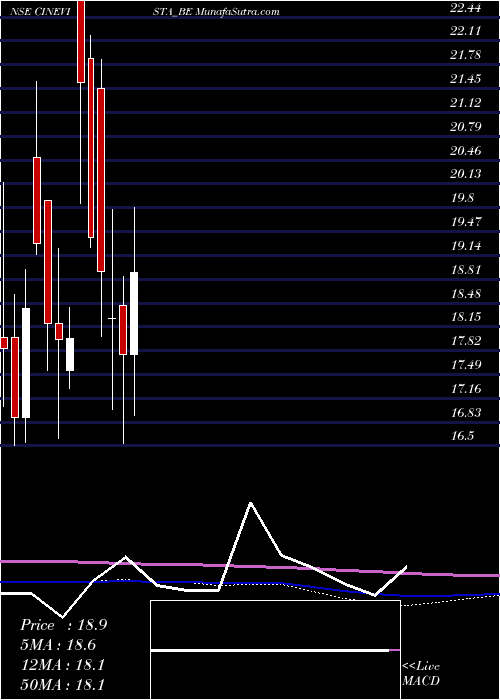Viewport: 500px width, 700px height.
Task: Click the white MACD line peak
Action: pos(251,503)
